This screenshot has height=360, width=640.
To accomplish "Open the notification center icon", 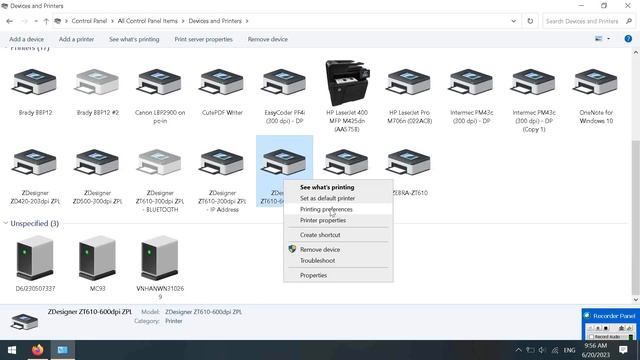I will click(623, 350).
